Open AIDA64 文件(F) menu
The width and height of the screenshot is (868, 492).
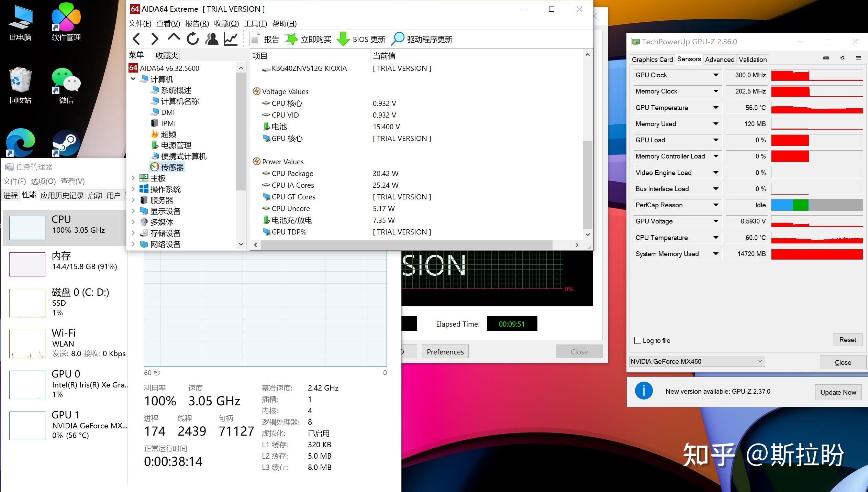coord(140,23)
